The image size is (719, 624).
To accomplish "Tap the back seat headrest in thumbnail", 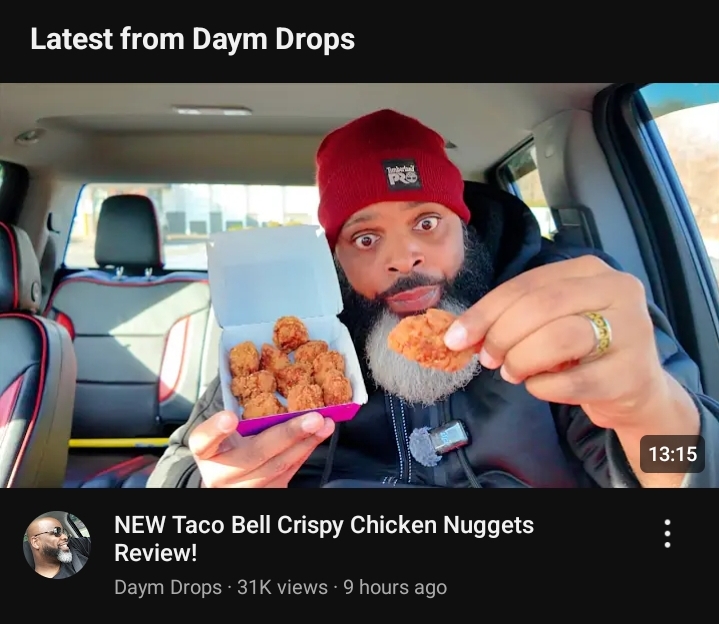I will click(128, 233).
